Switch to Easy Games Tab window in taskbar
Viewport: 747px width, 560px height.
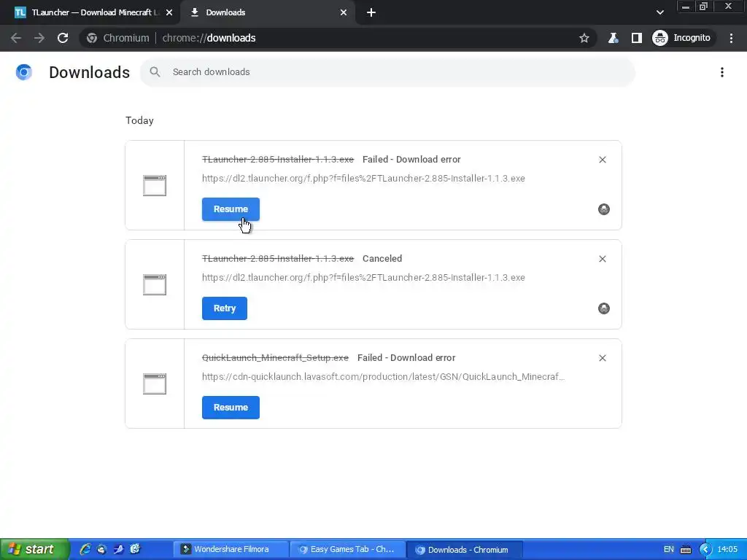[347, 549]
